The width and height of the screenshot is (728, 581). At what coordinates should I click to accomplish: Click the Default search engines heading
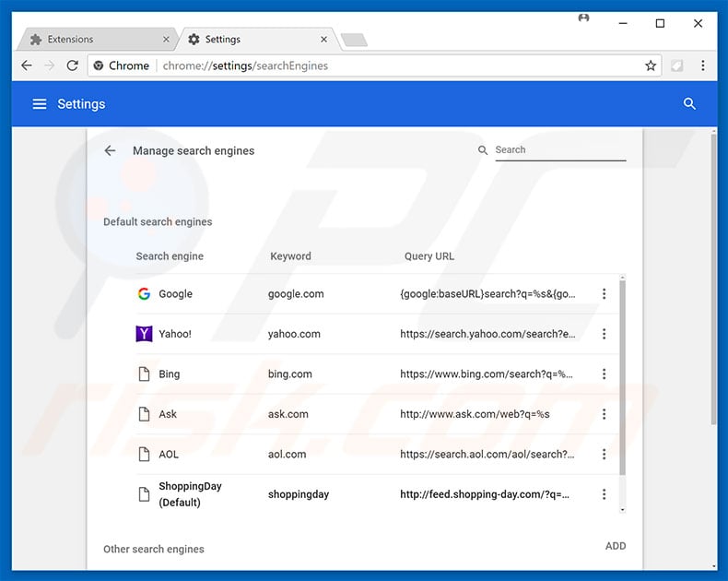click(x=158, y=221)
